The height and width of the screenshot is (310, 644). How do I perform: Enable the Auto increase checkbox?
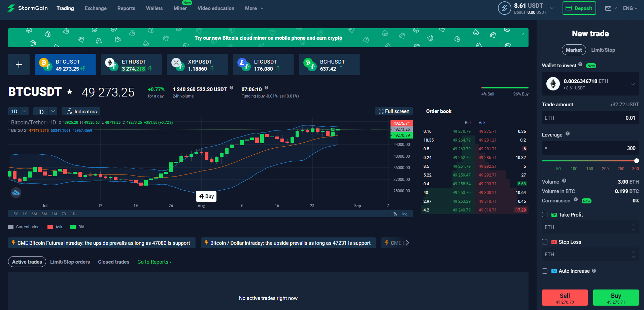click(x=545, y=271)
